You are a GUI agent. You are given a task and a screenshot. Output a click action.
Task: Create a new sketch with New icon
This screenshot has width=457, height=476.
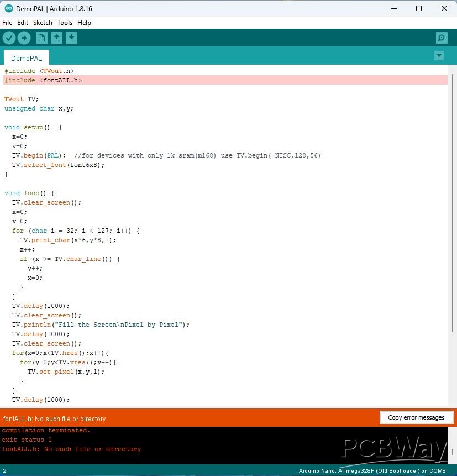pyautogui.click(x=41, y=38)
